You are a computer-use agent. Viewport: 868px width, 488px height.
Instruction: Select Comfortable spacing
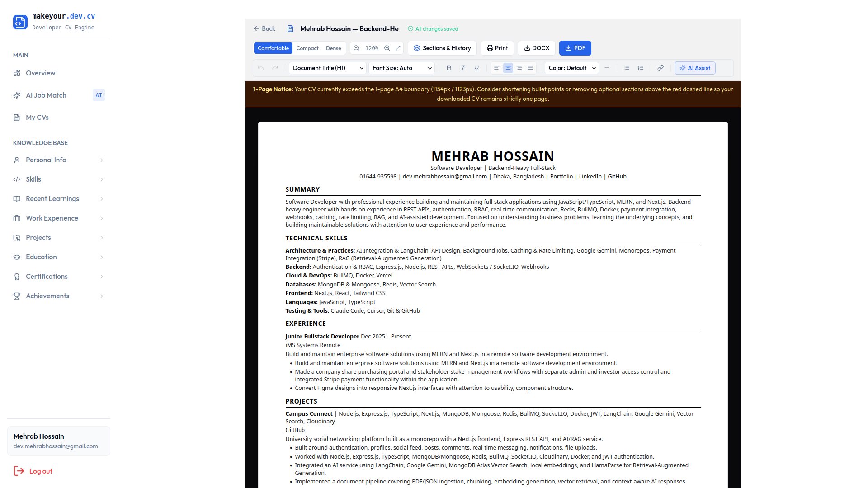coord(273,48)
